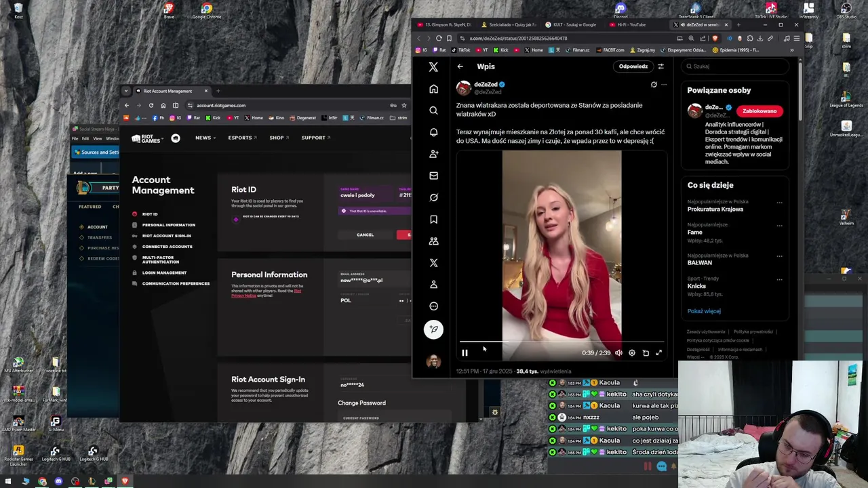Open notifications bell in X sidebar
Viewport: 868px width, 488px height.
[x=433, y=132]
